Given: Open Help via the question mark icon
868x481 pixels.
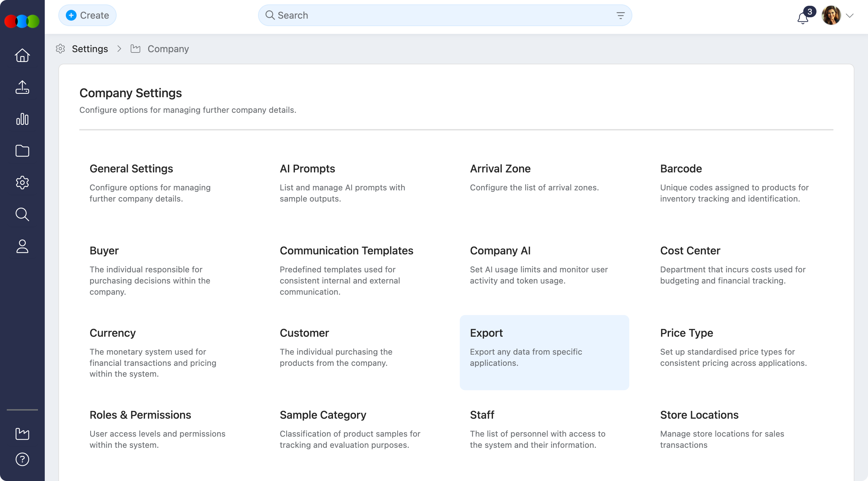Looking at the screenshot, I should pyautogui.click(x=22, y=459).
